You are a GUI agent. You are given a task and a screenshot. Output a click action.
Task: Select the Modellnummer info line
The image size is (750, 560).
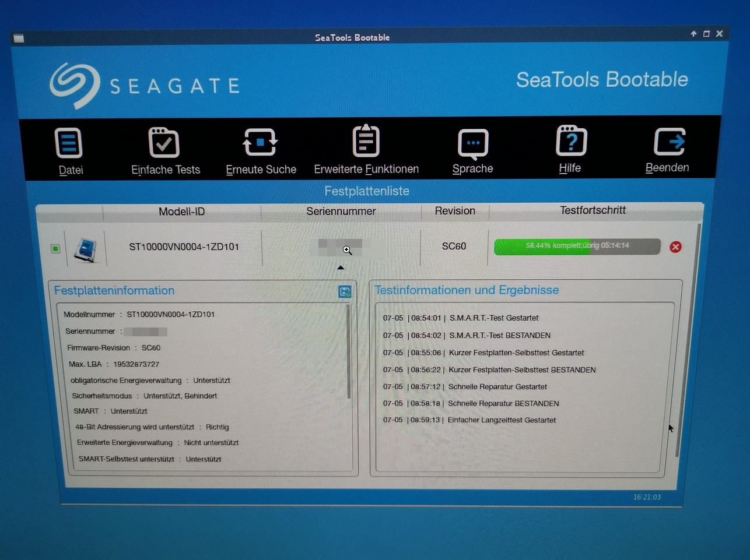[x=139, y=315]
